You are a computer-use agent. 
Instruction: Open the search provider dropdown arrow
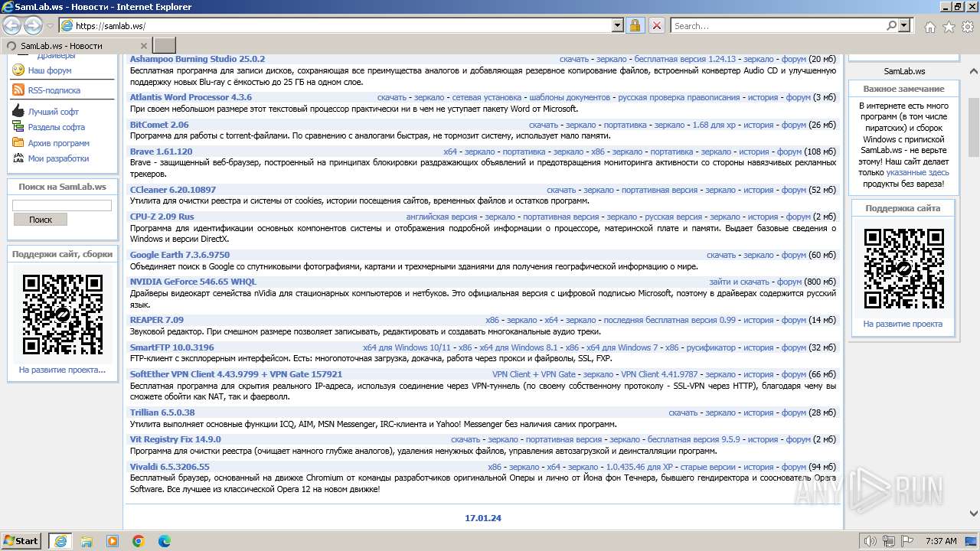pos(905,25)
